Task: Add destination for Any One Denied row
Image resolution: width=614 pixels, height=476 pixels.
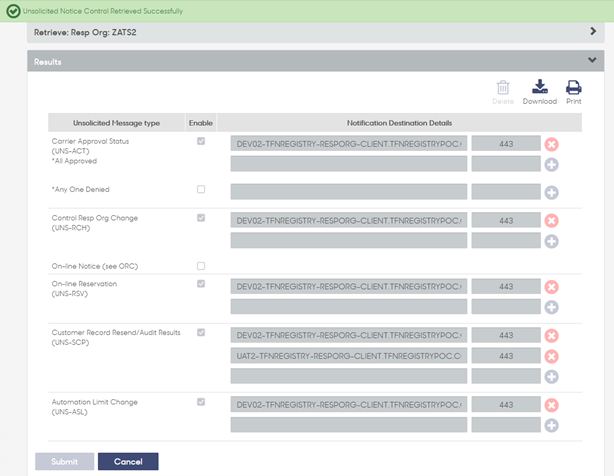Action: coord(551,192)
